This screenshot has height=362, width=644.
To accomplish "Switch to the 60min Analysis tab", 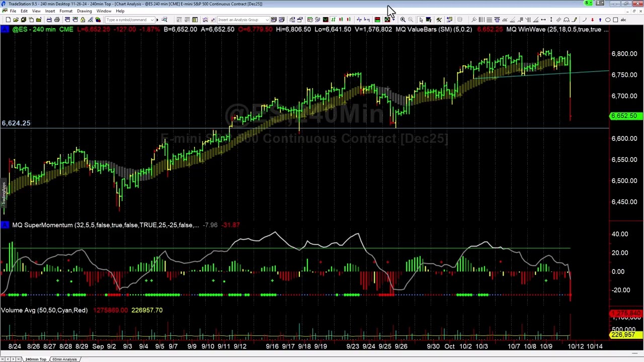I will (x=64, y=359).
